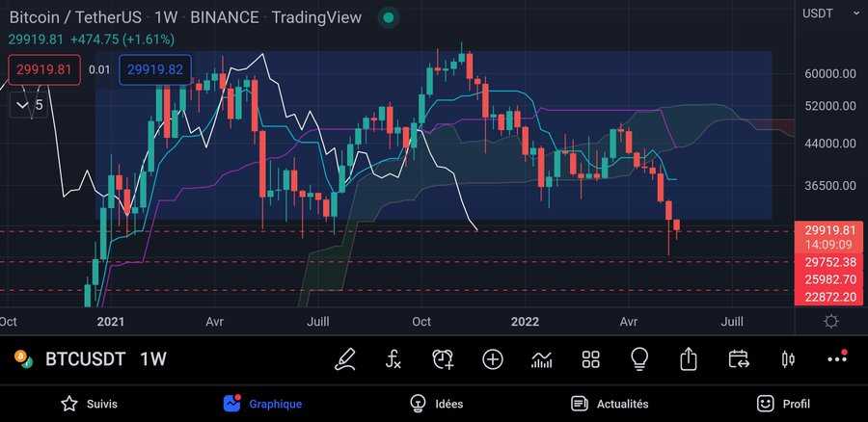Select the 22872.20 price level label
This screenshot has height=422, width=868.
830,297
